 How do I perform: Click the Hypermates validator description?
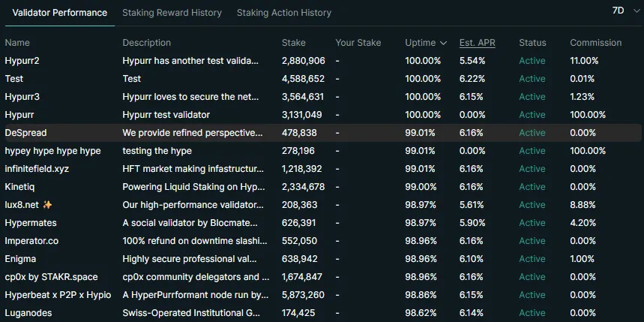191,223
